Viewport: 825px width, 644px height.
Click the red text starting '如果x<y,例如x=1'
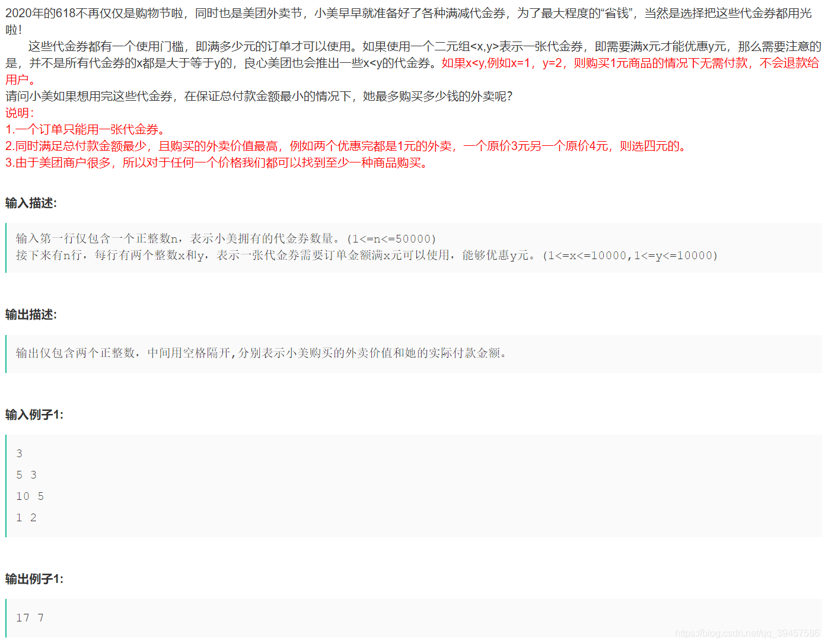pos(413,71)
